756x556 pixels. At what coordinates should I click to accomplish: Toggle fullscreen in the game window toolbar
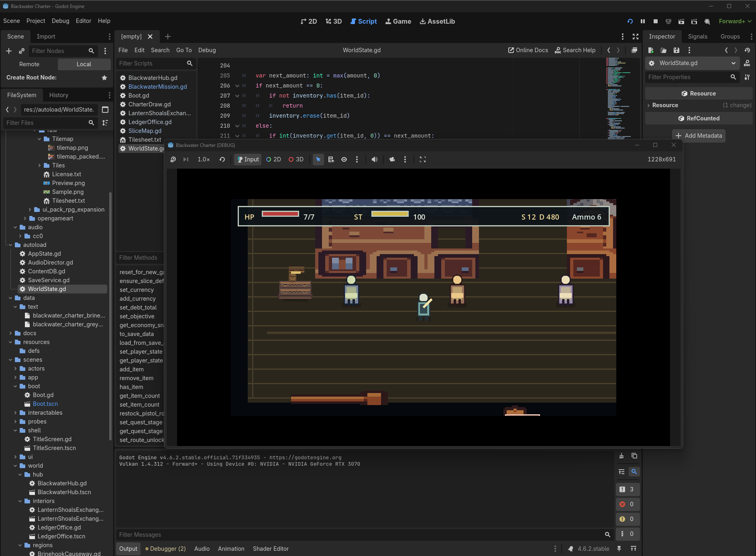tap(423, 159)
